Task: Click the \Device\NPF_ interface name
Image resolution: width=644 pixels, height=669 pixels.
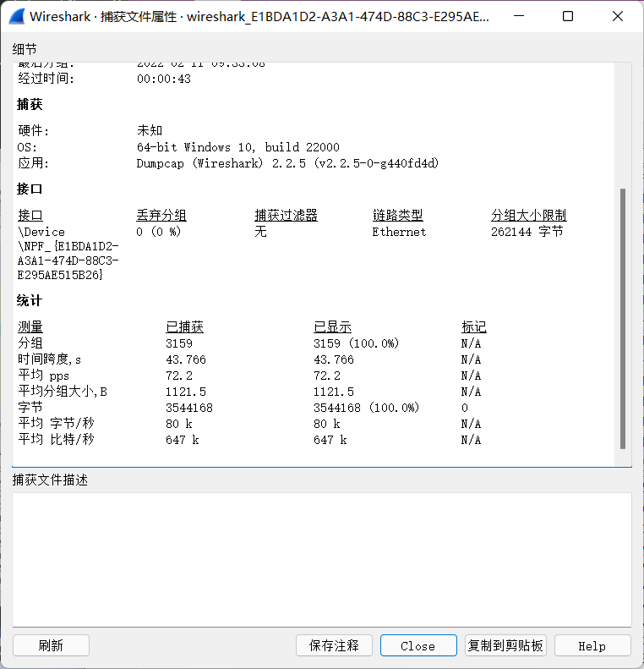Action: pyautogui.click(x=68, y=254)
